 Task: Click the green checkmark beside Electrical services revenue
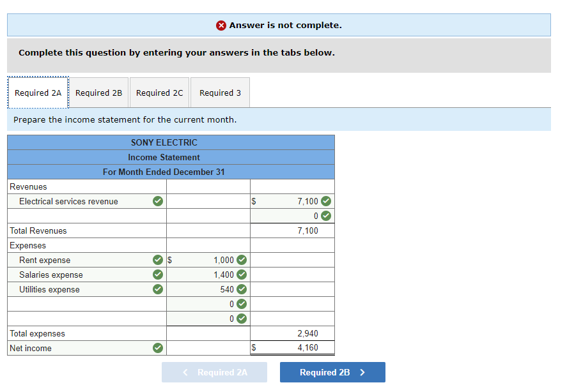click(x=157, y=201)
